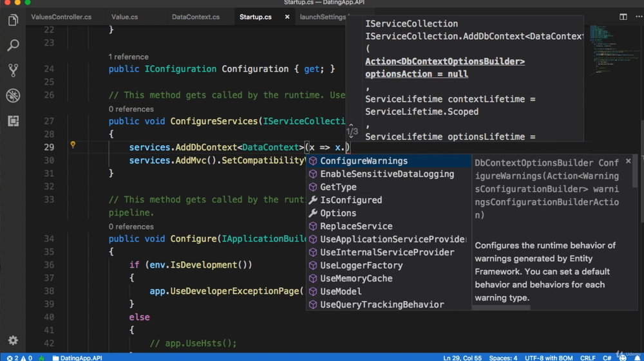Change indentation via 'Spaces: 4'

pos(503,358)
